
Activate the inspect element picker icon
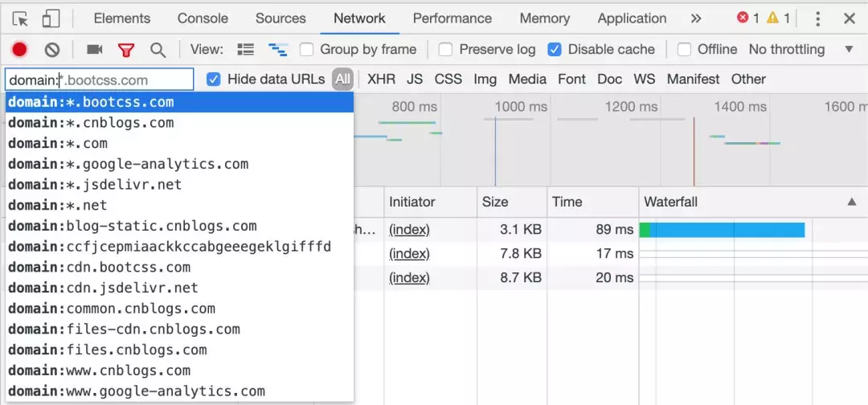(x=20, y=18)
